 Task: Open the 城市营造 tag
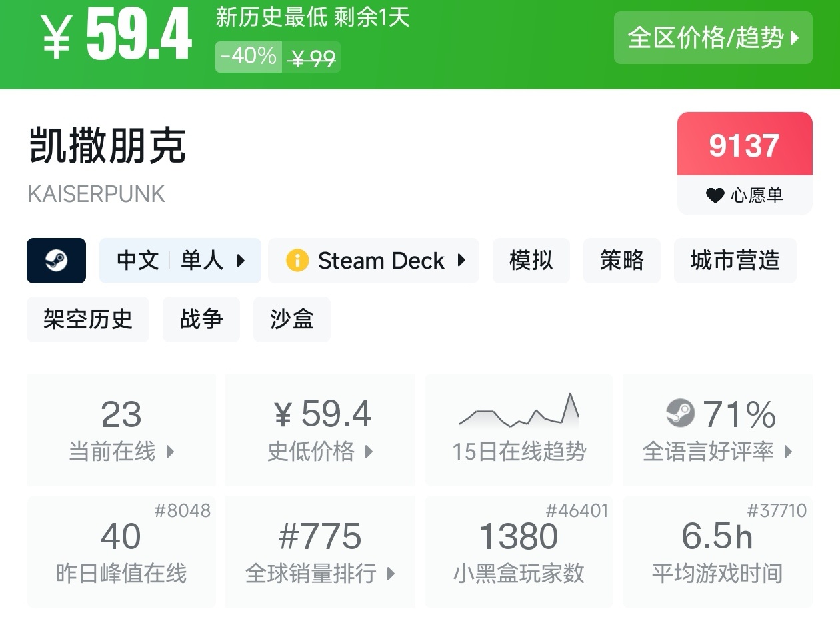pos(735,261)
